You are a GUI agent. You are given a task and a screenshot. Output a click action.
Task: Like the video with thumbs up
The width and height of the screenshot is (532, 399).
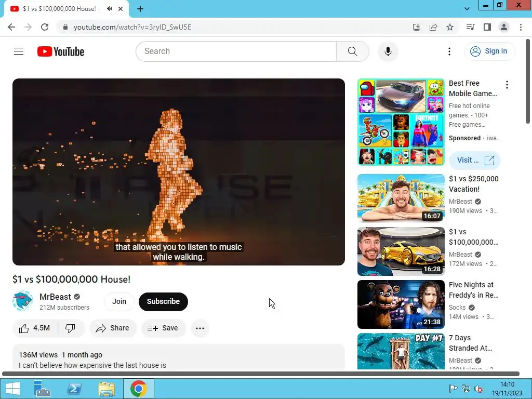click(x=35, y=328)
